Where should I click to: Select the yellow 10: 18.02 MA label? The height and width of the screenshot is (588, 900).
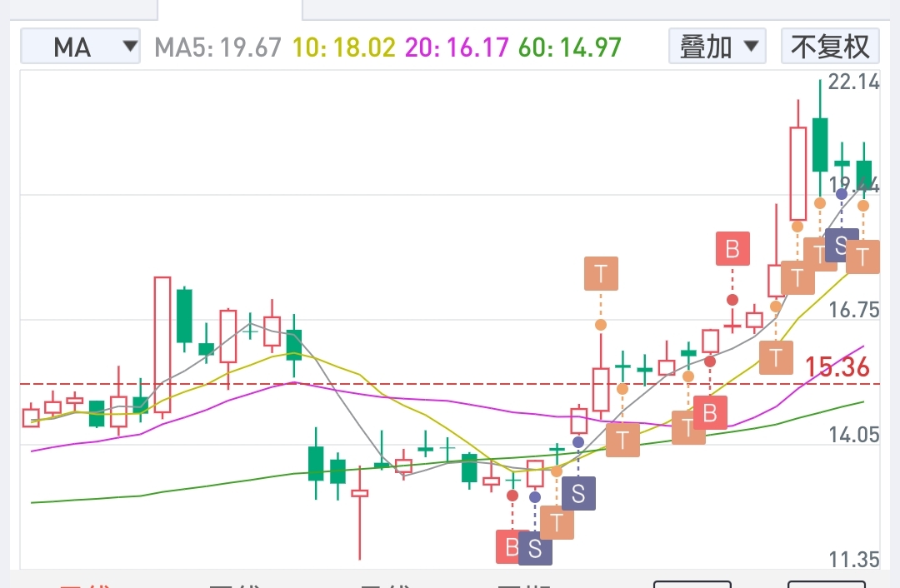pos(344,47)
